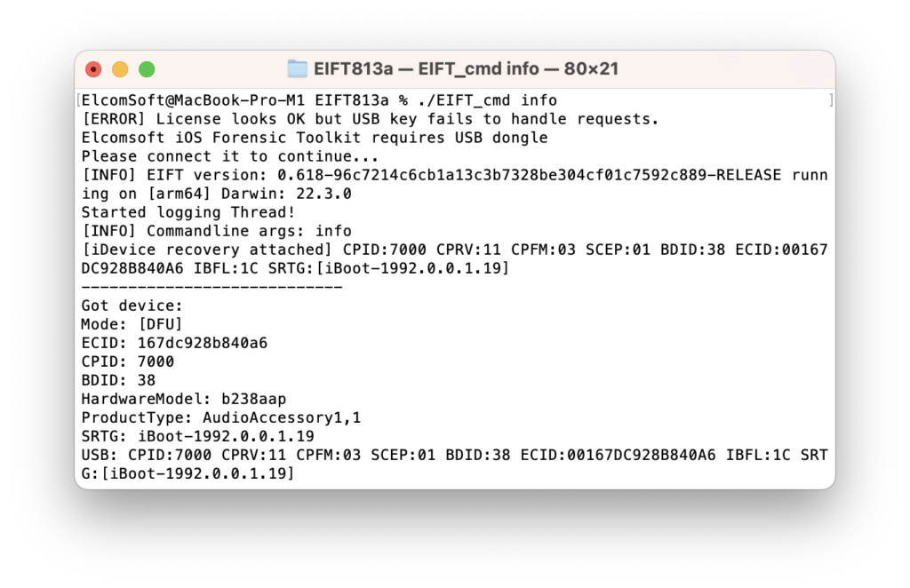
Task: Click the HardwareModel: b238aap line
Action: tap(183, 399)
